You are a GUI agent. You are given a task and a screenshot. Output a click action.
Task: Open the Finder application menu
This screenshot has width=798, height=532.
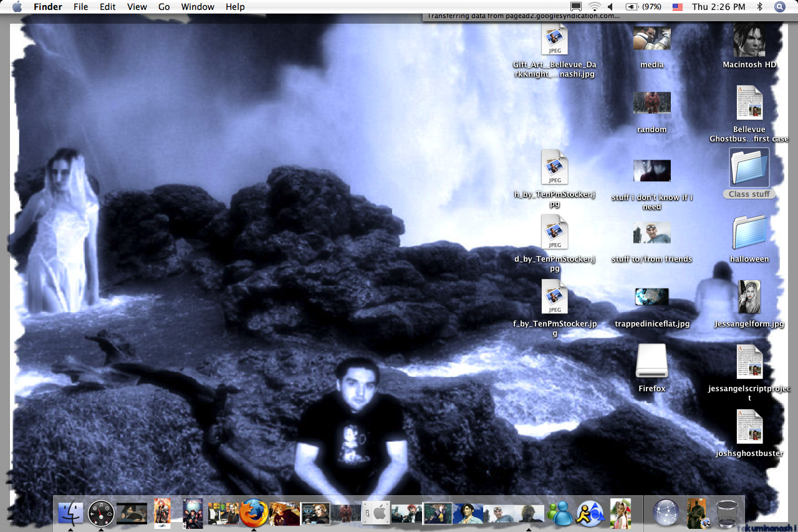48,7
